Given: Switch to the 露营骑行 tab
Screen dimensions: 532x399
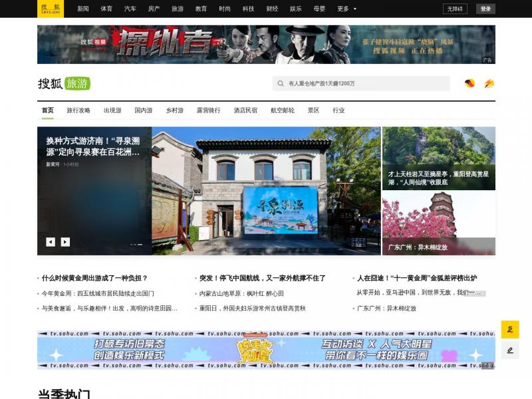Looking at the screenshot, I should pos(208,110).
